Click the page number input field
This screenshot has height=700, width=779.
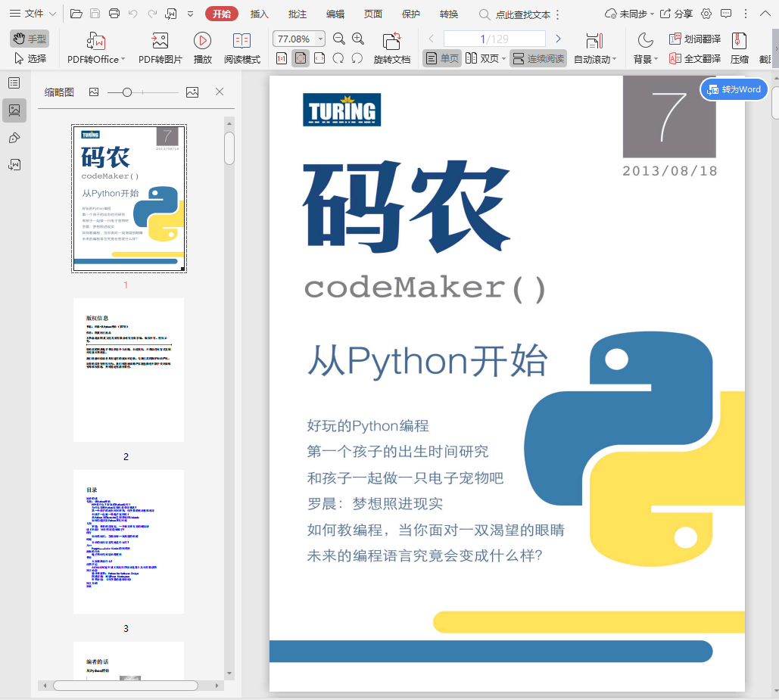pos(494,39)
